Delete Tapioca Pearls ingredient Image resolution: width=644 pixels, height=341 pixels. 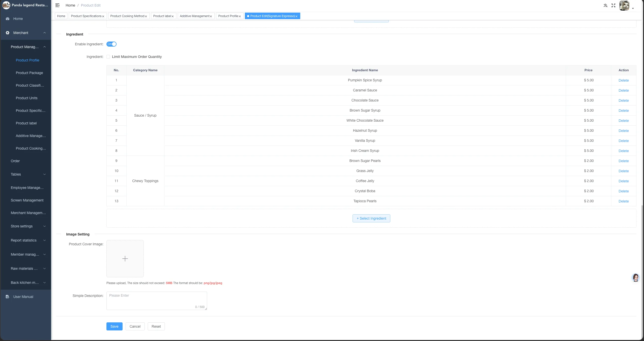624,201
